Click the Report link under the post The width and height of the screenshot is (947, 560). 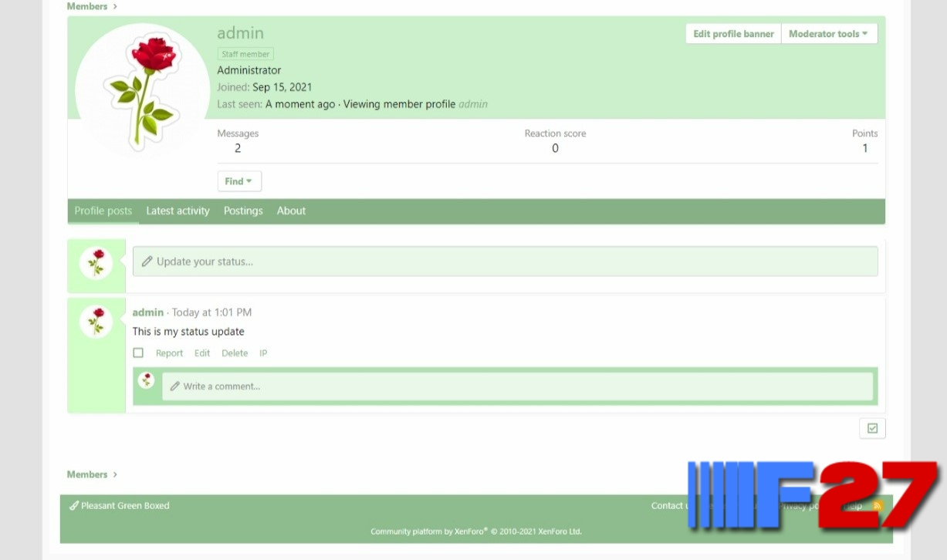[x=169, y=353]
